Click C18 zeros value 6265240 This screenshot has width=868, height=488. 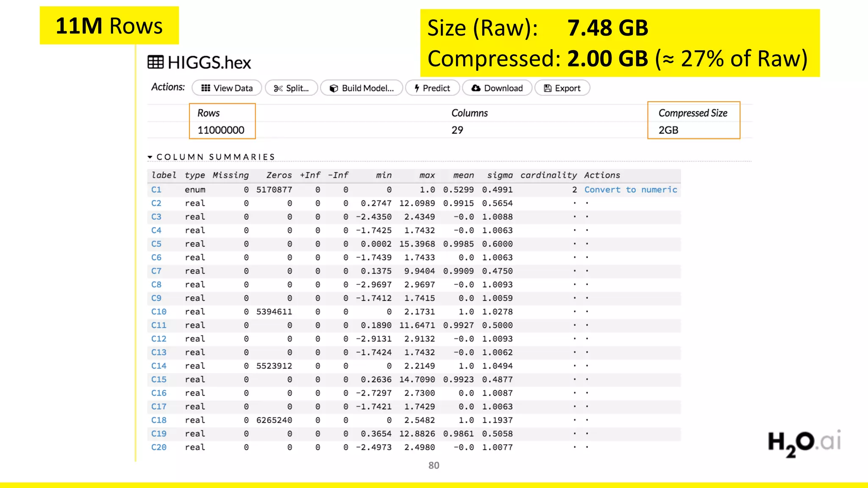274,420
